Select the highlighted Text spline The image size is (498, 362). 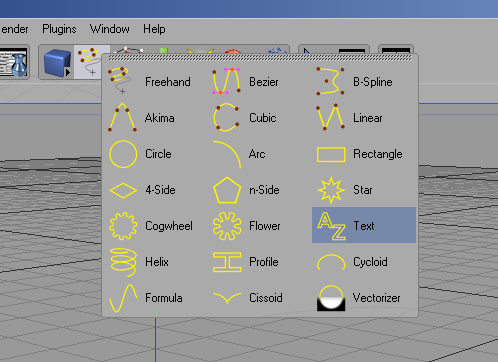point(364,225)
